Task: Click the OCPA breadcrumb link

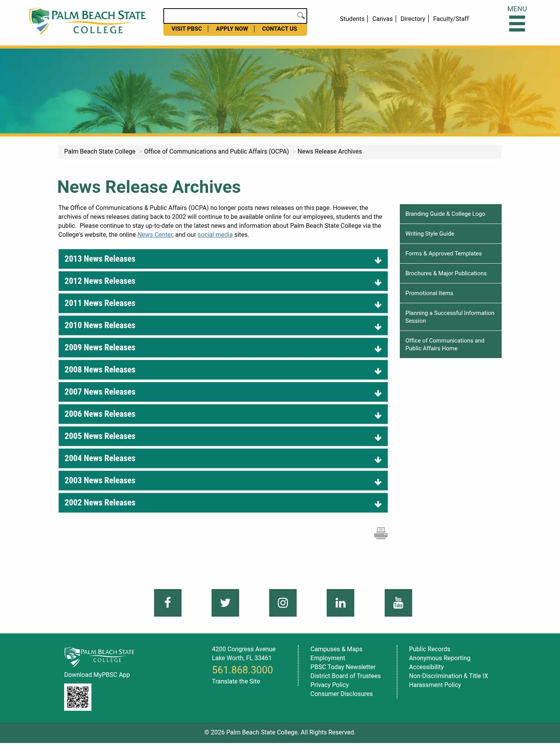Action: pos(216,152)
